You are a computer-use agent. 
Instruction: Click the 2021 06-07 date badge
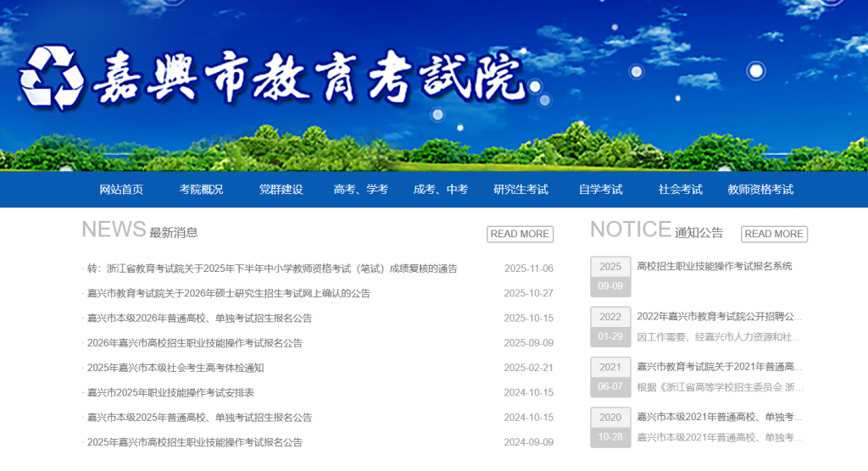pos(610,377)
